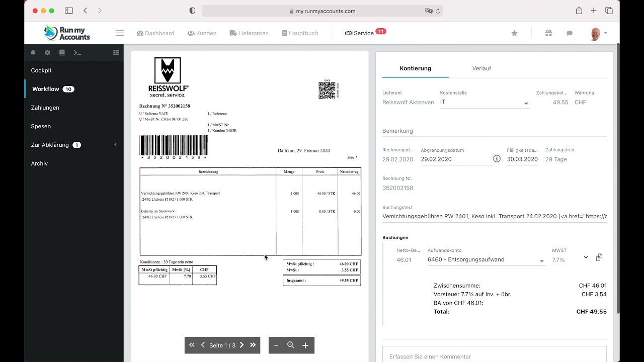
Task: Open the gift icon in header
Action: tap(548, 33)
